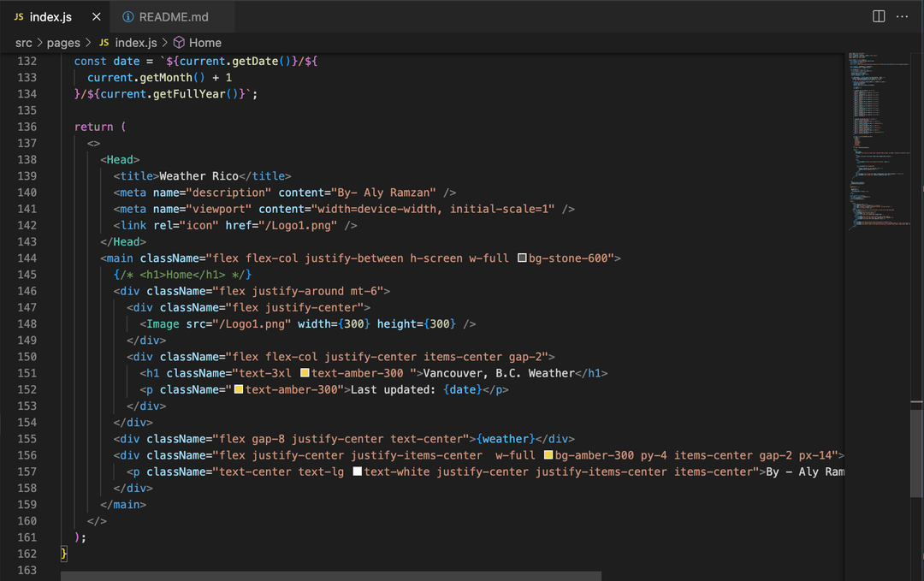
Task: Open the More Actions ellipsis menu
Action: (x=903, y=16)
